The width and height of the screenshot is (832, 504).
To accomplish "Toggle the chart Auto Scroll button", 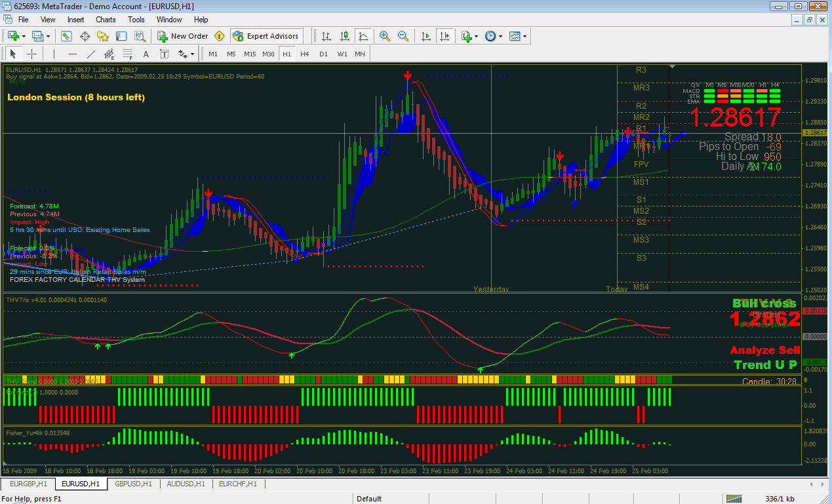I will point(426,36).
